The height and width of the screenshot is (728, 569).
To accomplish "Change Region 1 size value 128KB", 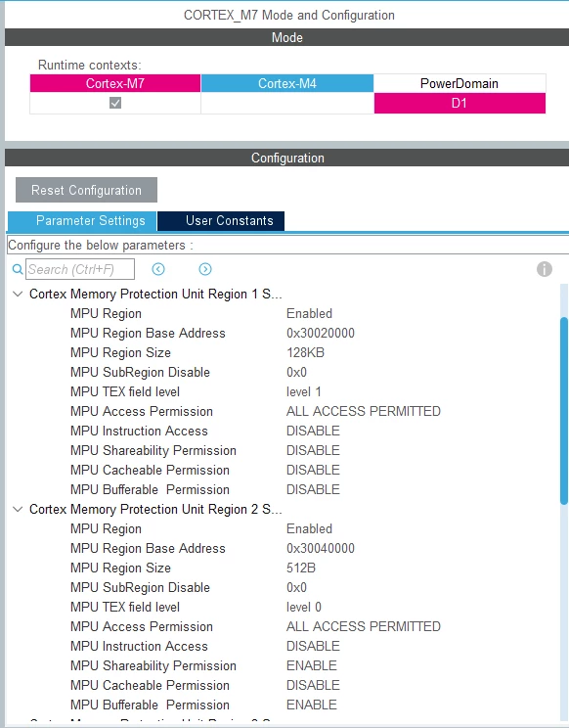I will [x=305, y=352].
